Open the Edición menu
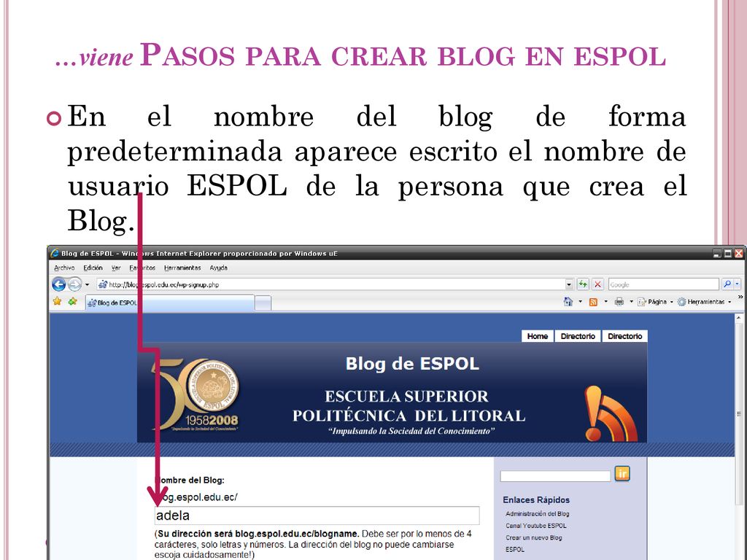 (93, 268)
